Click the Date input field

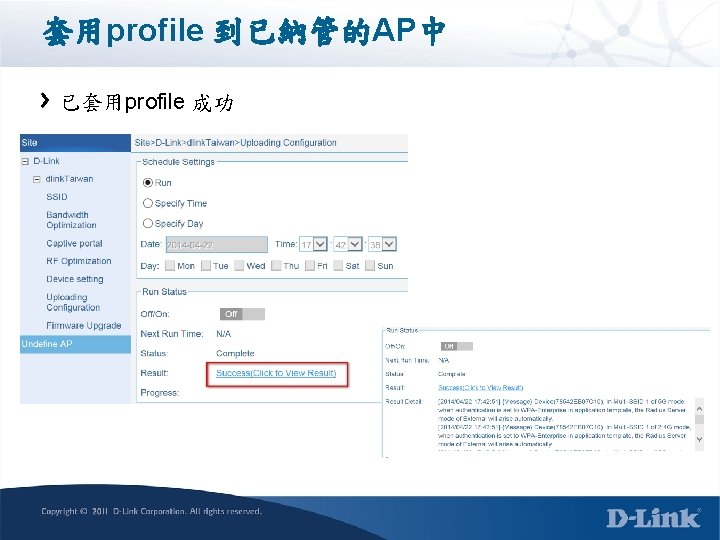point(217,244)
